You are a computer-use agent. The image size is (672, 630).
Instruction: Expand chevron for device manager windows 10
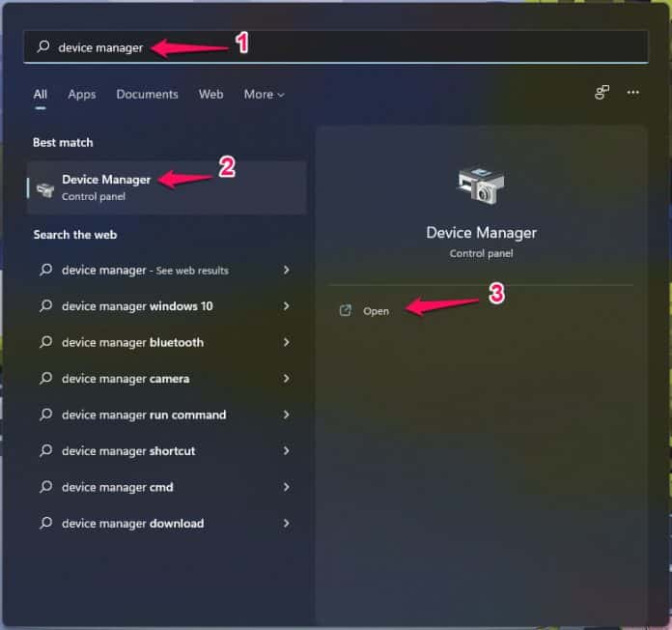287,306
